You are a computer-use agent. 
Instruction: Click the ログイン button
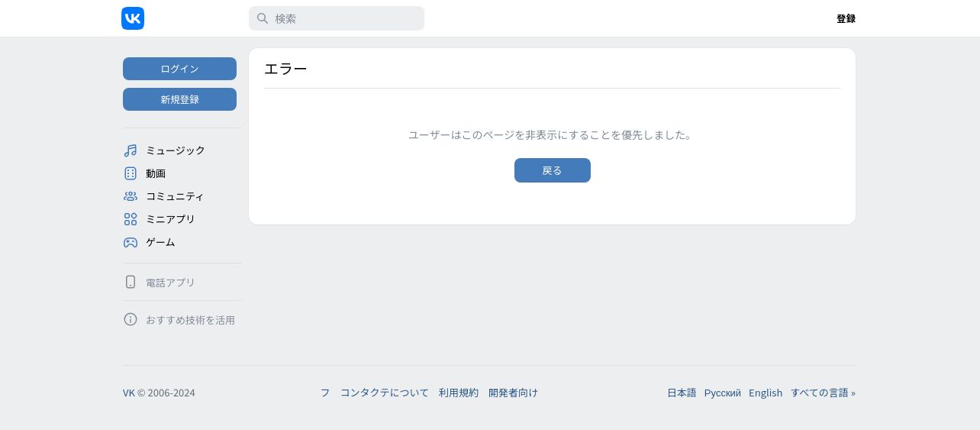(179, 69)
